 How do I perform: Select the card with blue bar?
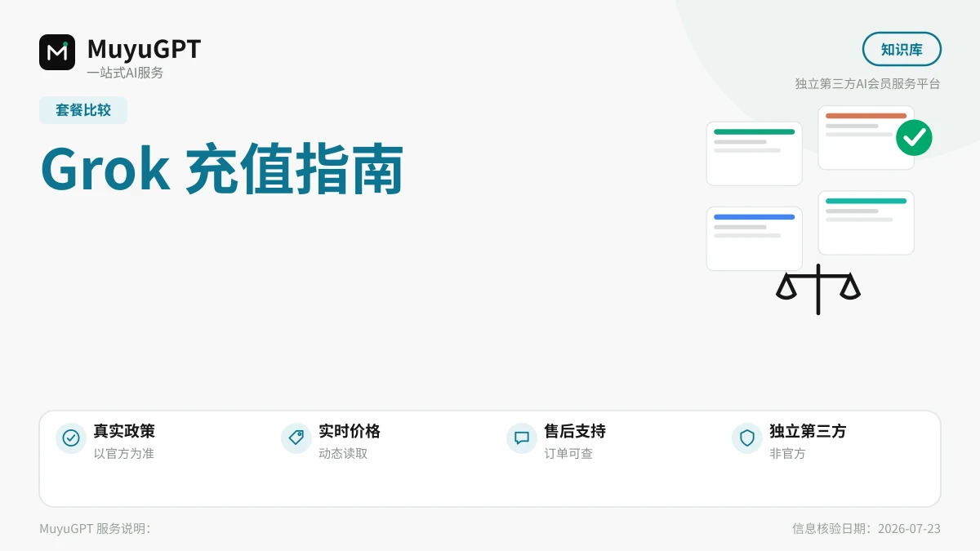point(755,239)
